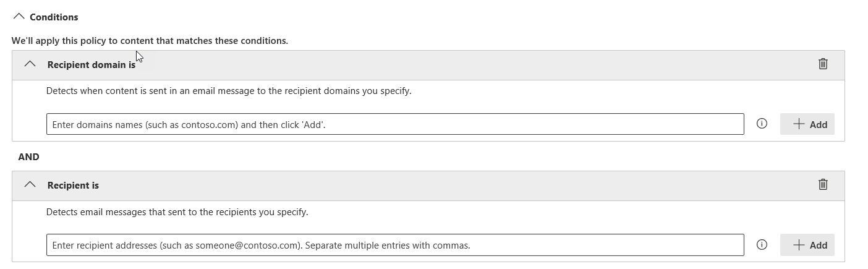Screen dimensions: 868x269
Task: Collapse the 'Recipient is' chevron
Action: pos(30,185)
